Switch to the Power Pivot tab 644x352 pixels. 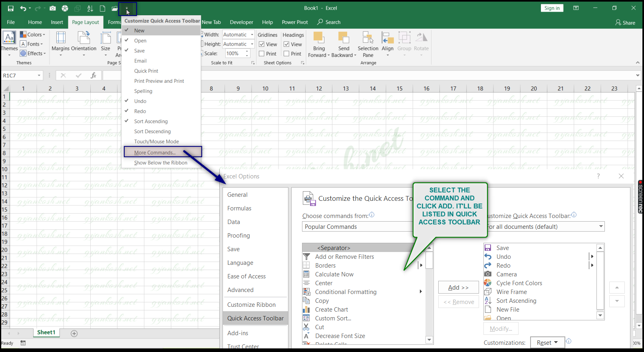pos(295,22)
